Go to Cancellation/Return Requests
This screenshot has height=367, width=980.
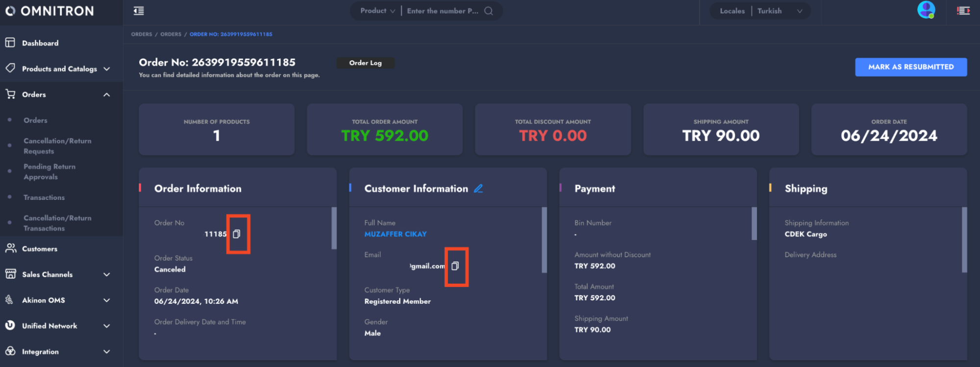(x=57, y=146)
